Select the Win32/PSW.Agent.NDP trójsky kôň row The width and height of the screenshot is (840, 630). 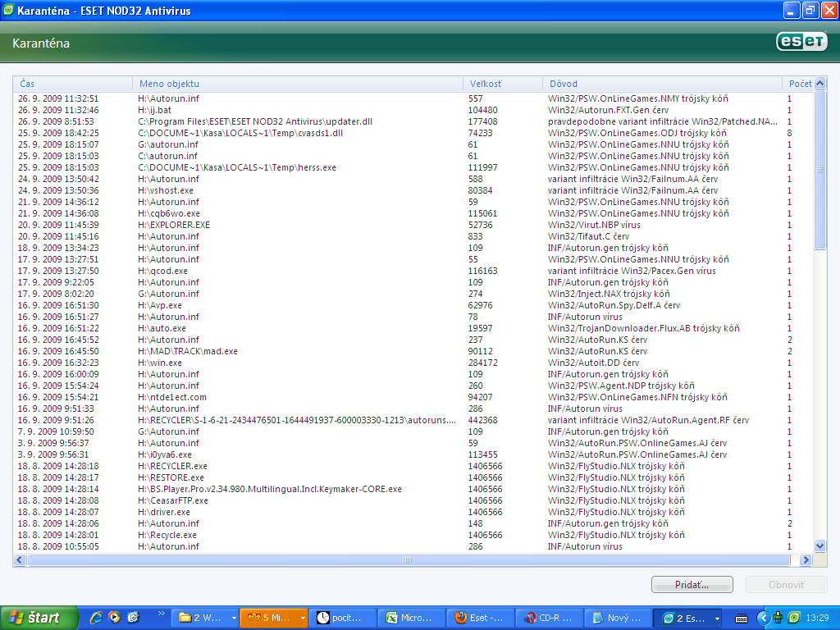(x=413, y=386)
